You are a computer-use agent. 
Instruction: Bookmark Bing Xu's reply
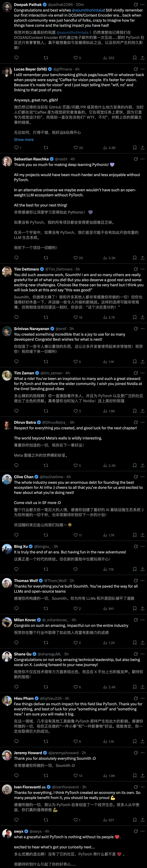coord(135,569)
